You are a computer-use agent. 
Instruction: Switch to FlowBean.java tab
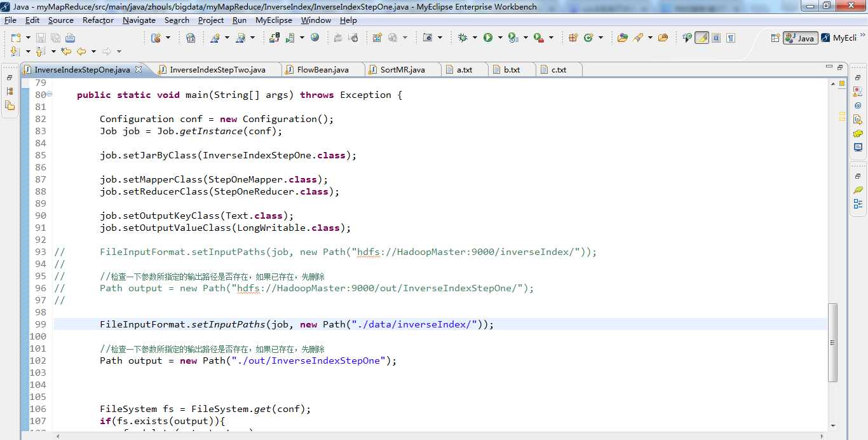pyautogui.click(x=322, y=69)
